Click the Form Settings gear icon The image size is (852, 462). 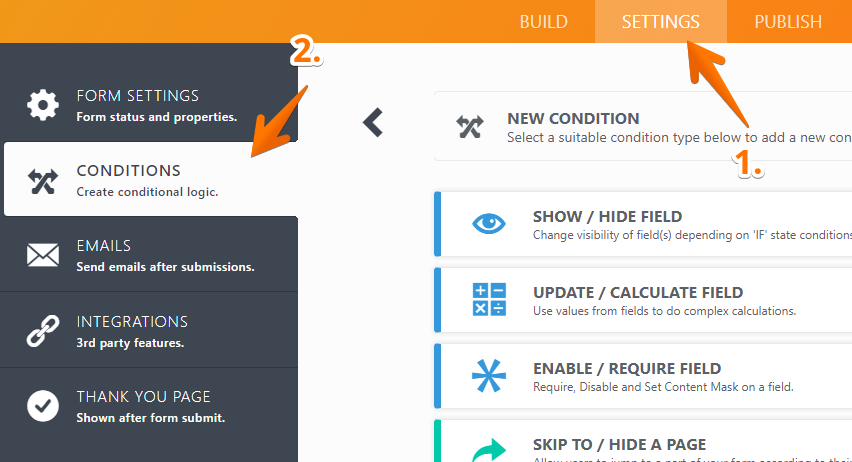pos(42,104)
